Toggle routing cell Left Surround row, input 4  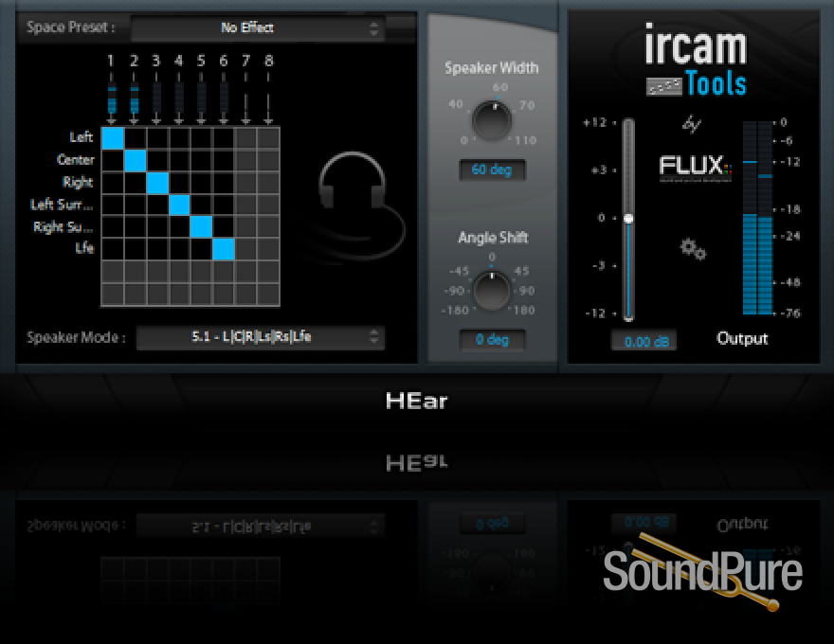click(x=179, y=205)
